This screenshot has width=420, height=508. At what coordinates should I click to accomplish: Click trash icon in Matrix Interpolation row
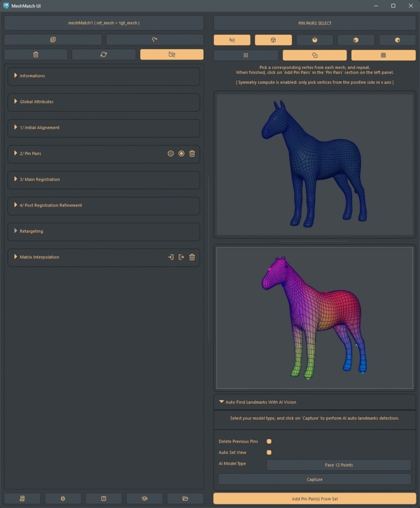pyautogui.click(x=192, y=257)
